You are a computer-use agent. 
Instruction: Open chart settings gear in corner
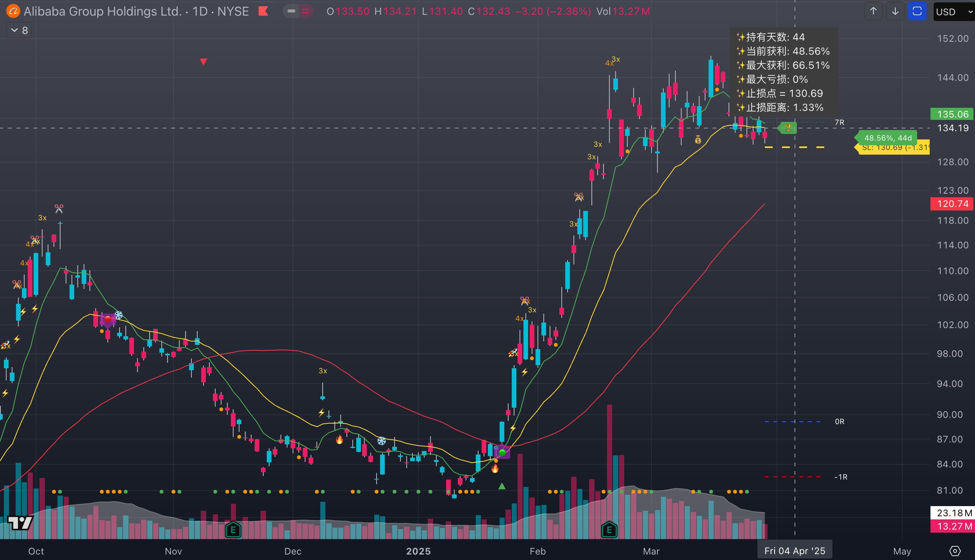click(x=955, y=551)
